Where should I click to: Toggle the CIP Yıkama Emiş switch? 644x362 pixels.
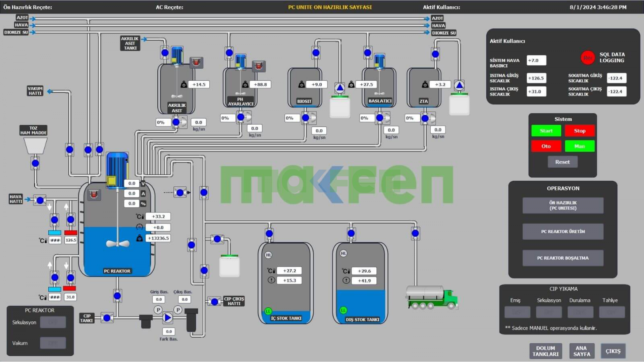[517, 312]
